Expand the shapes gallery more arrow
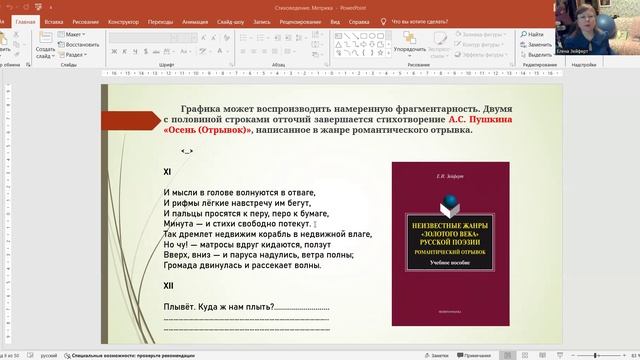640x360 pixels. pos(389,53)
